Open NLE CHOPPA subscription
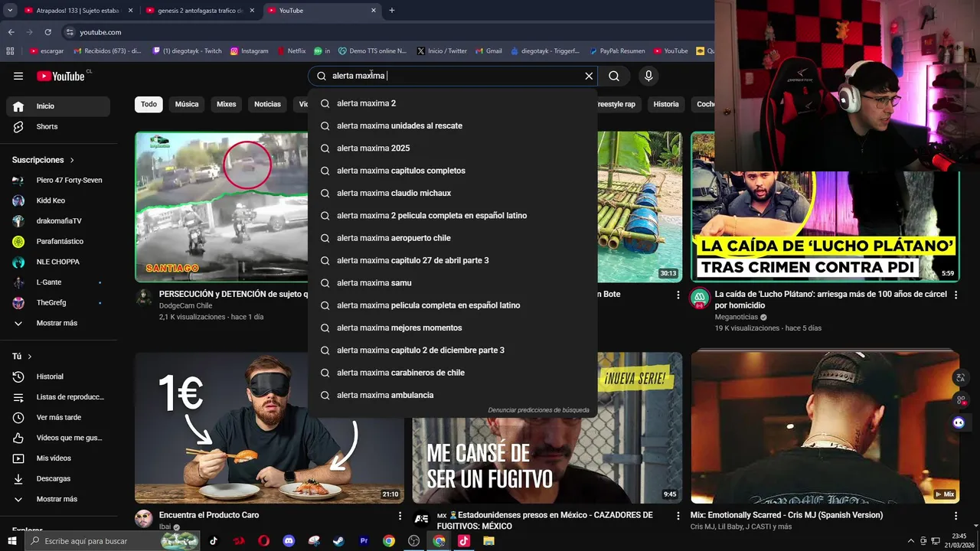The image size is (980, 551). [x=58, y=262]
